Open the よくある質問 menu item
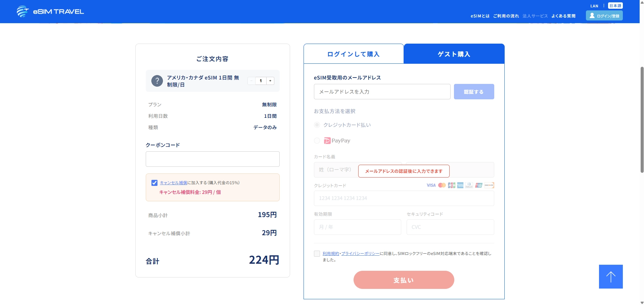644x305 pixels. [563, 16]
